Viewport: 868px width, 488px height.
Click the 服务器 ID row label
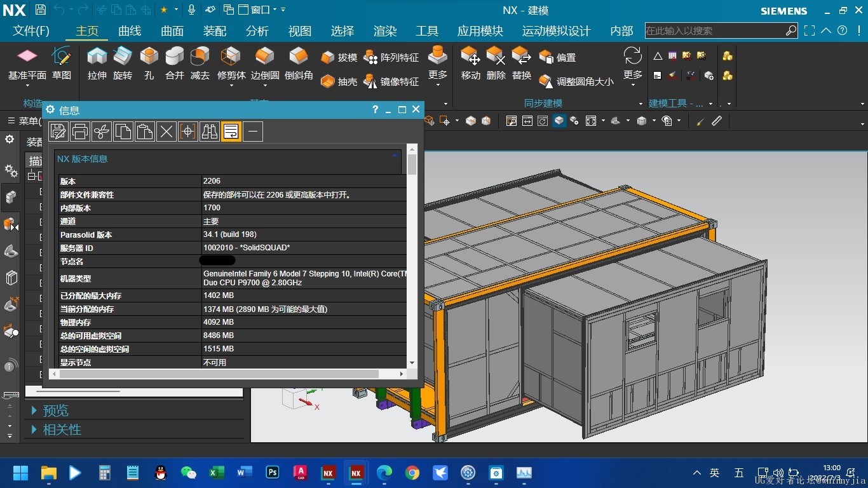point(76,248)
